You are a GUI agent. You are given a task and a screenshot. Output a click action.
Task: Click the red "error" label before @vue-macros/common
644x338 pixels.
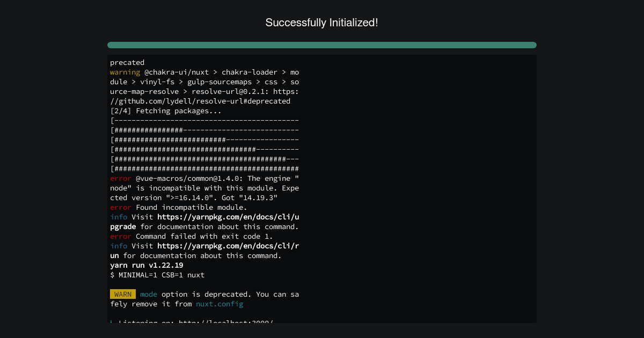coord(121,178)
